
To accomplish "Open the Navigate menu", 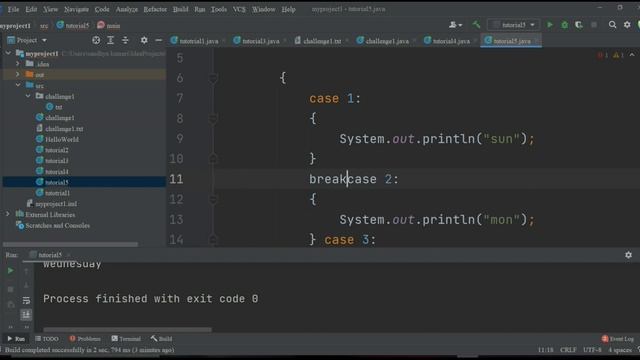I will click(x=76, y=9).
